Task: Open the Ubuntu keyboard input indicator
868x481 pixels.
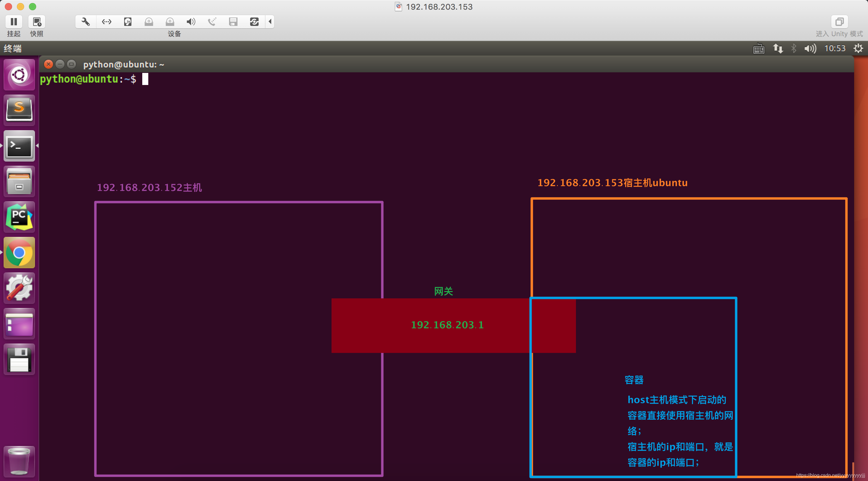Action: coord(759,49)
